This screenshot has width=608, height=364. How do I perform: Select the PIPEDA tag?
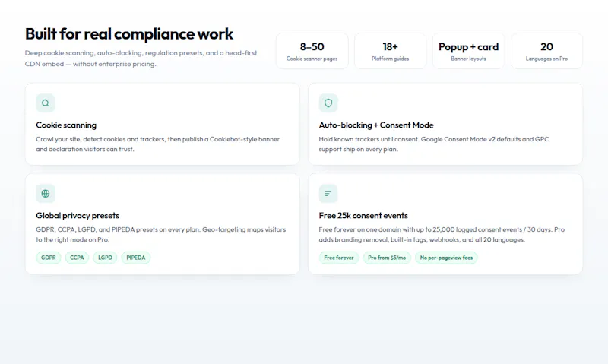[x=136, y=258]
